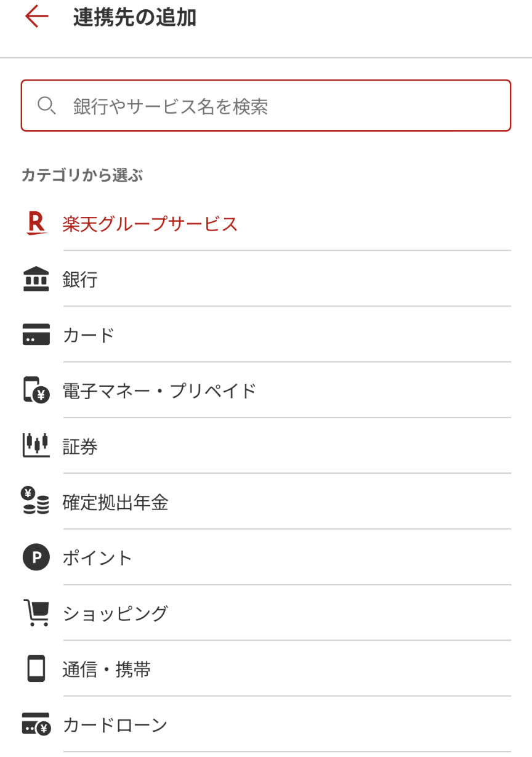Open 電子マネー・プリペイド category
The width and height of the screenshot is (532, 757).
(x=159, y=391)
